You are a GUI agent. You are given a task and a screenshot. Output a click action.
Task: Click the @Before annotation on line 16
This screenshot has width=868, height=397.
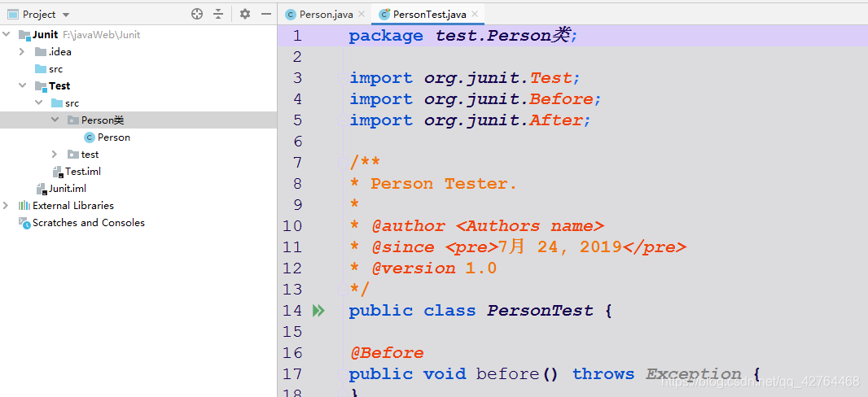(x=387, y=353)
